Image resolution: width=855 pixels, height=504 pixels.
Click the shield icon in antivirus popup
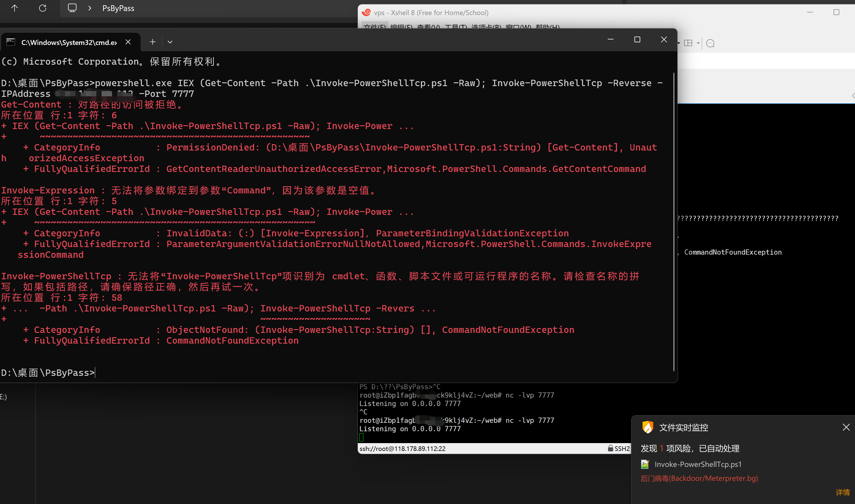point(647,427)
